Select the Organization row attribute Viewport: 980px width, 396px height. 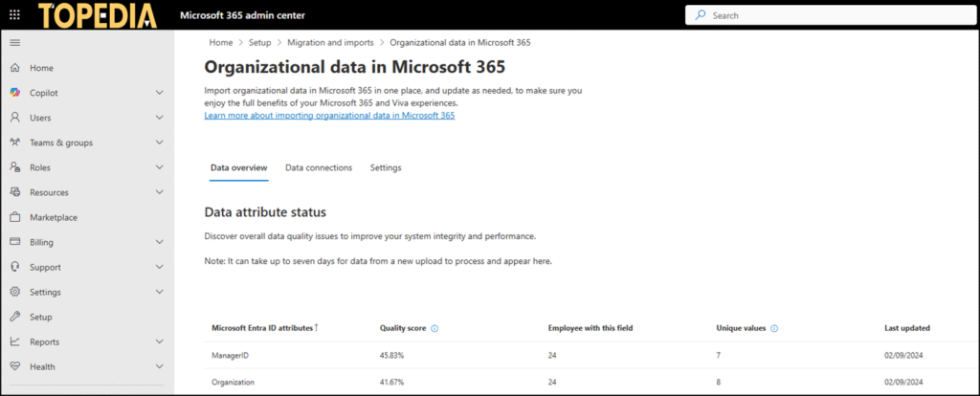[x=234, y=382]
